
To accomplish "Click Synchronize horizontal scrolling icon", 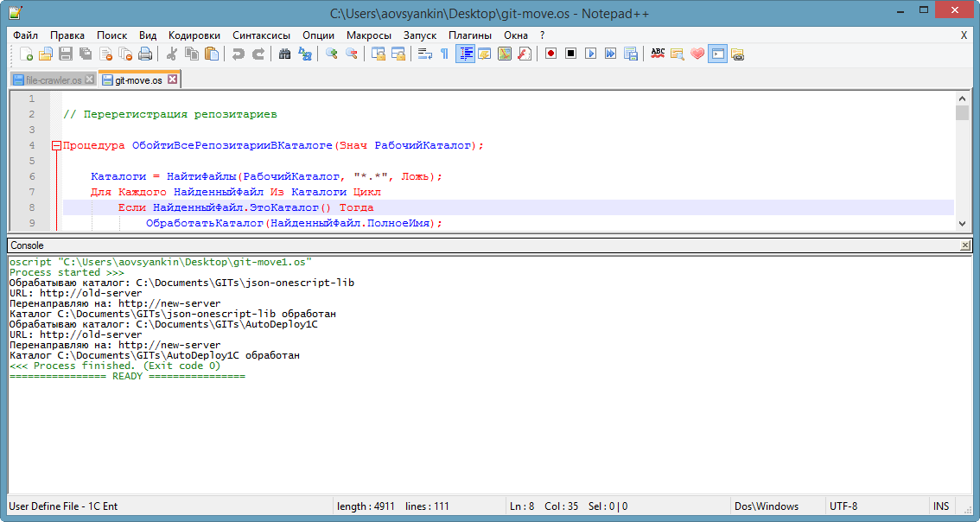I will (398, 54).
